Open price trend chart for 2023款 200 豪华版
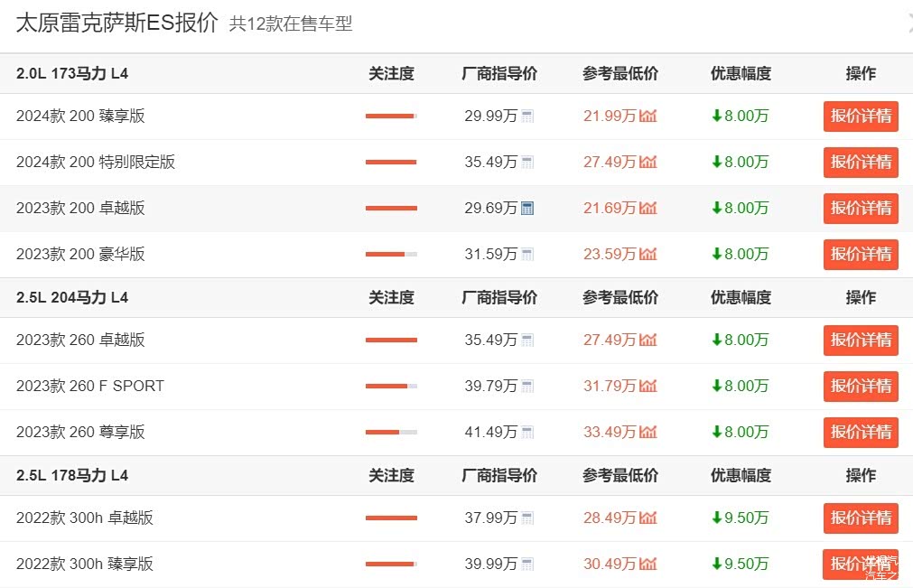The width and height of the screenshot is (913, 588). pyautogui.click(x=647, y=255)
